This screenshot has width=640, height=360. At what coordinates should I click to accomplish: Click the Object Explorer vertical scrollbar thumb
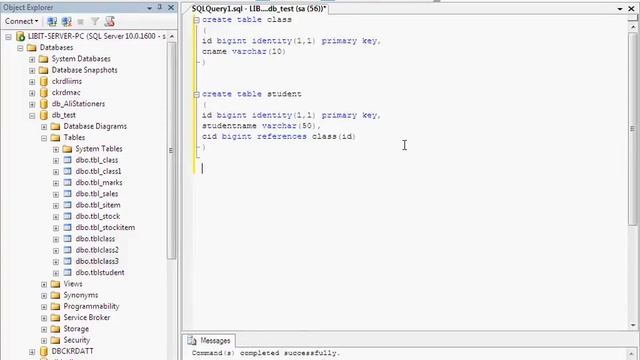click(171, 150)
